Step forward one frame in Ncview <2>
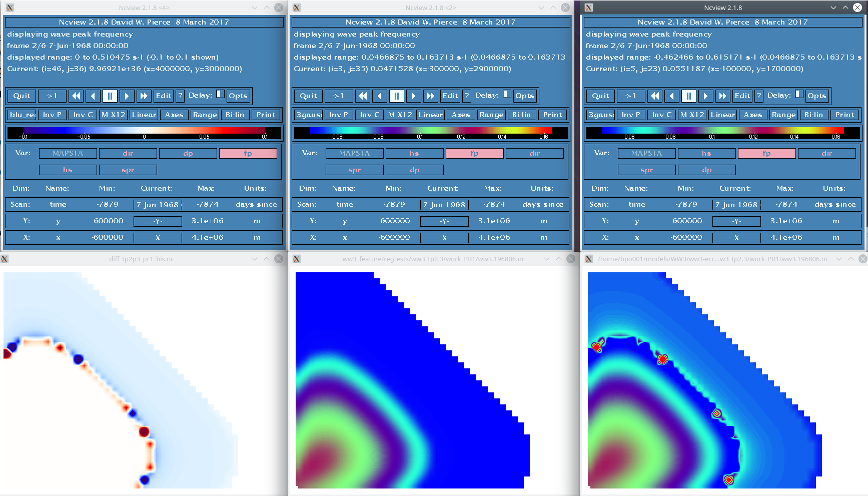Screen dimensions: 868x496 [x=414, y=96]
